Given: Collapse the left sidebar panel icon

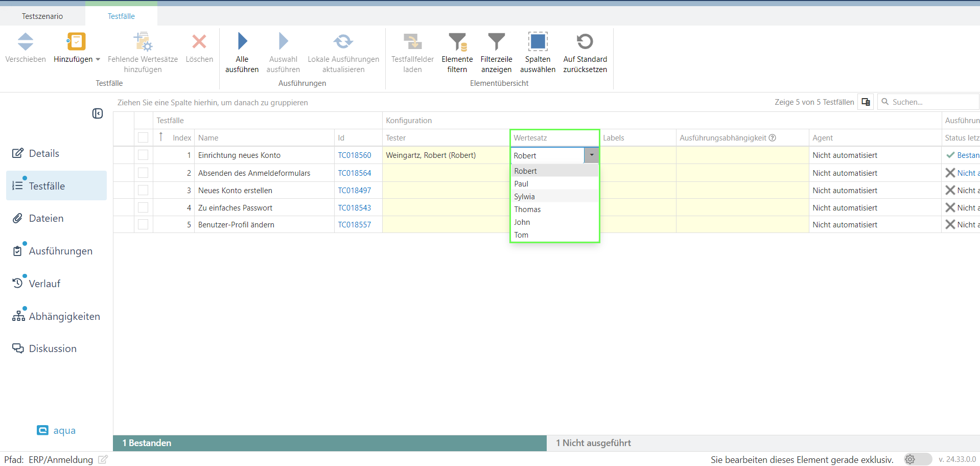Looking at the screenshot, I should point(98,113).
